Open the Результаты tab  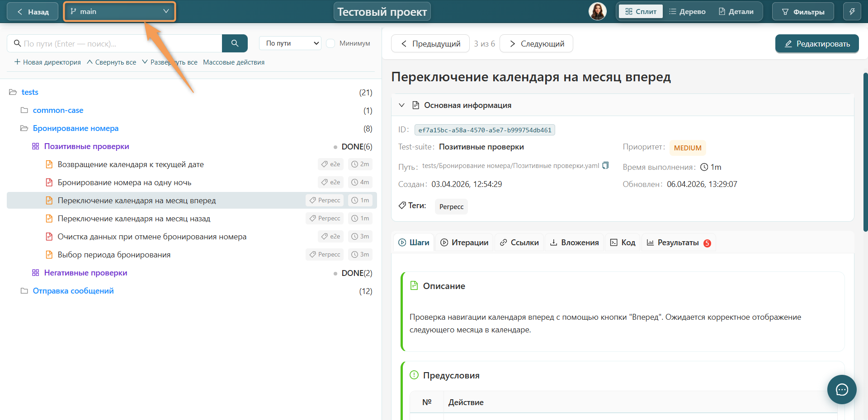point(678,243)
